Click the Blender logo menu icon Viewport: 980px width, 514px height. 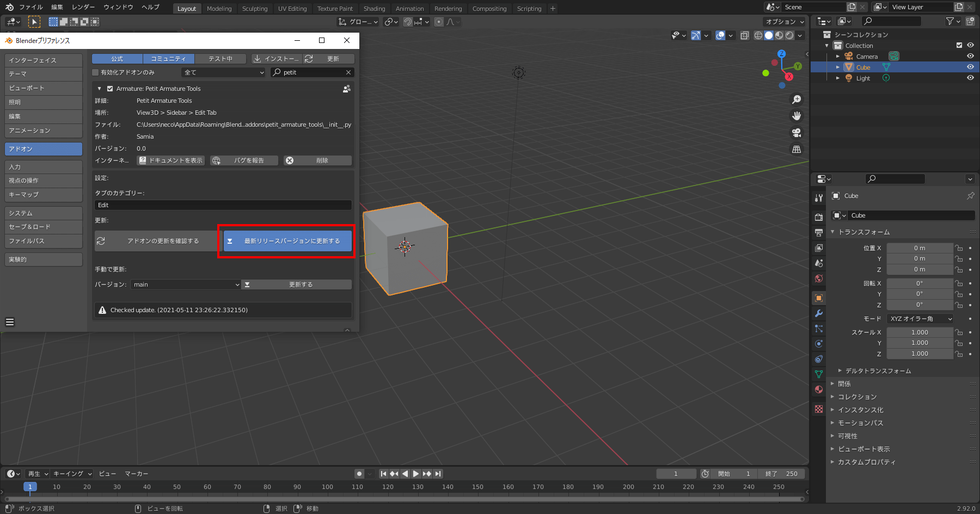9,7
